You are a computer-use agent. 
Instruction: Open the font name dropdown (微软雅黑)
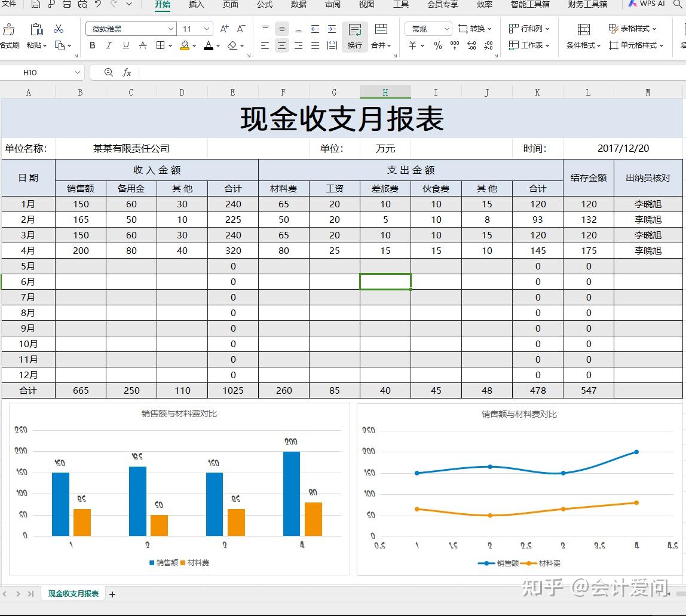(171, 29)
